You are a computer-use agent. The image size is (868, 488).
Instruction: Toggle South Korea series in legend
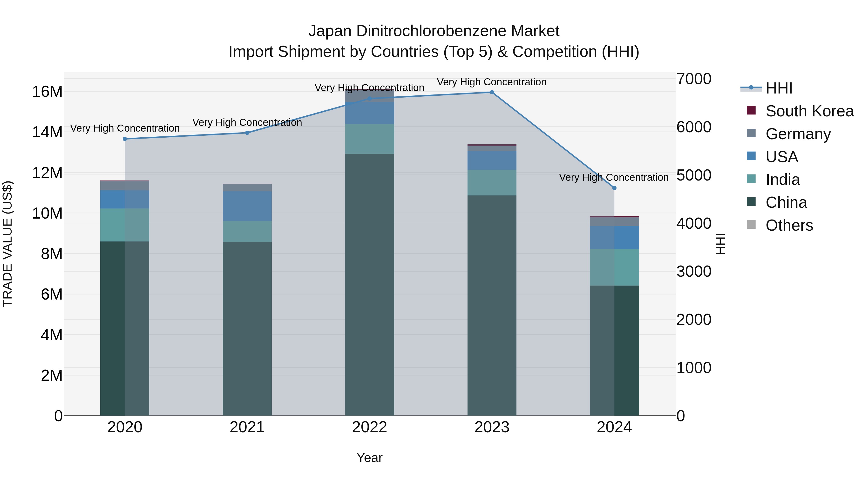pyautogui.click(x=800, y=111)
